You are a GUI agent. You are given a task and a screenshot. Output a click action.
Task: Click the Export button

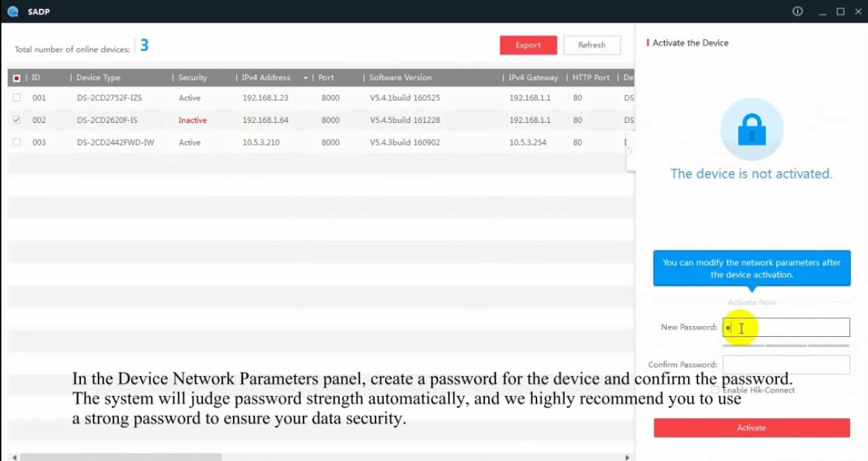pos(528,45)
